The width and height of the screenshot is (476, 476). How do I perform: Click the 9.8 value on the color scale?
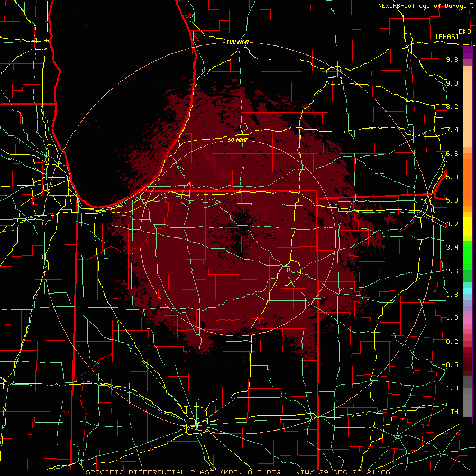point(452,60)
